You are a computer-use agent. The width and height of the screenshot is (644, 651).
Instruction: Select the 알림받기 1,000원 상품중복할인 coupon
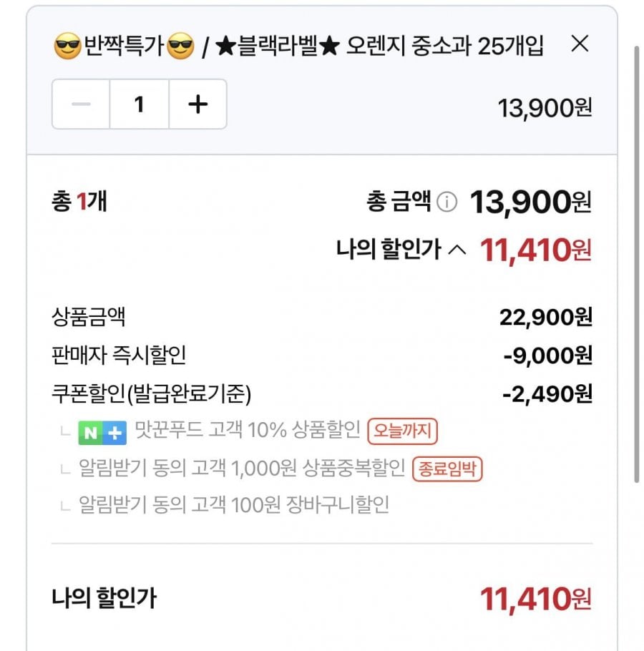[242, 469]
